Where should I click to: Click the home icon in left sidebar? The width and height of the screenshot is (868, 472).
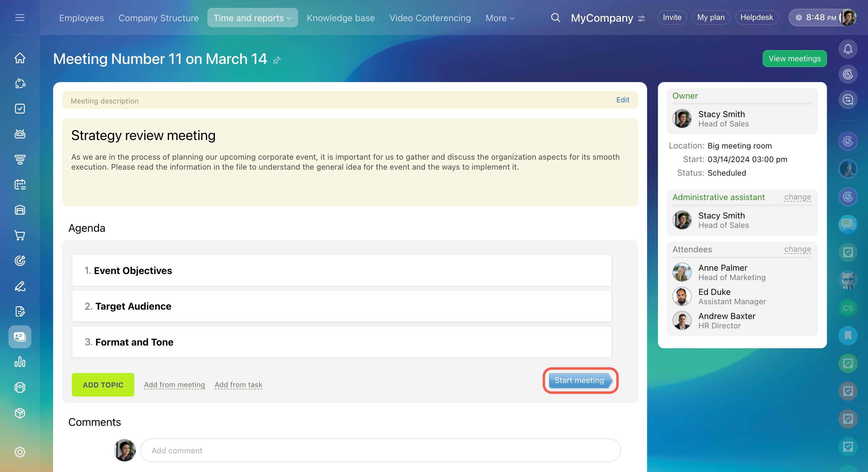(x=20, y=58)
